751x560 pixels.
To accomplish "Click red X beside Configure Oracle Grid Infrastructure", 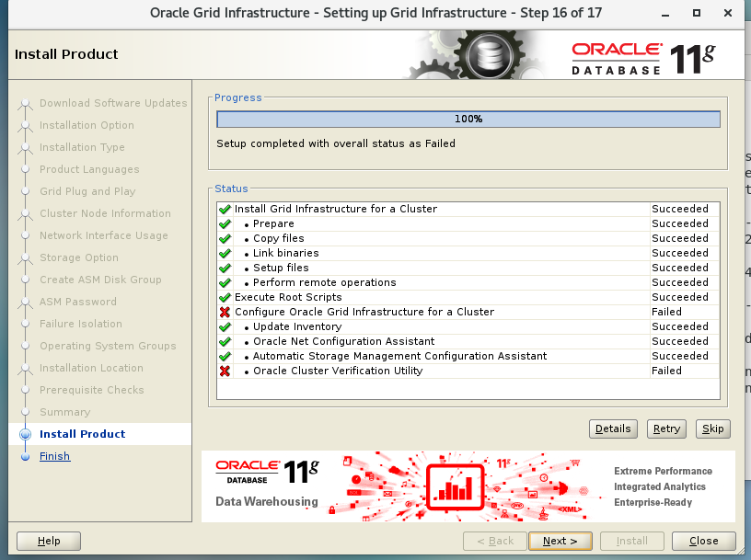I will point(225,312).
